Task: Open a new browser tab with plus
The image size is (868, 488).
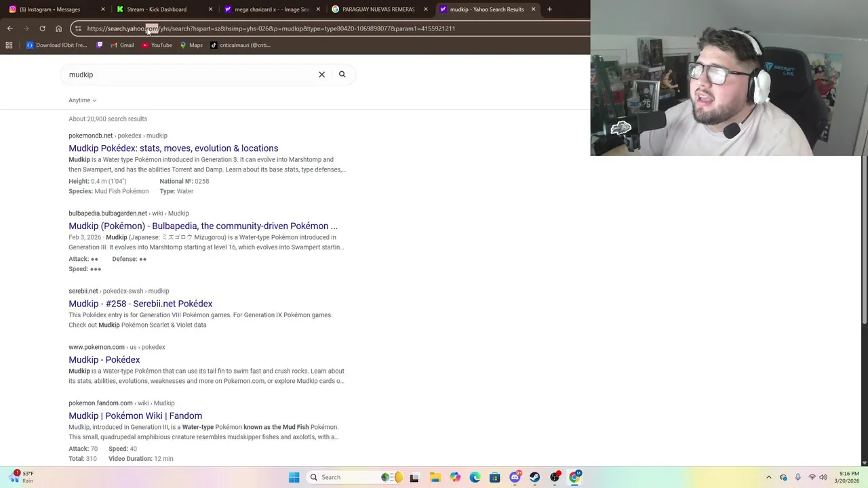Action: [549, 9]
